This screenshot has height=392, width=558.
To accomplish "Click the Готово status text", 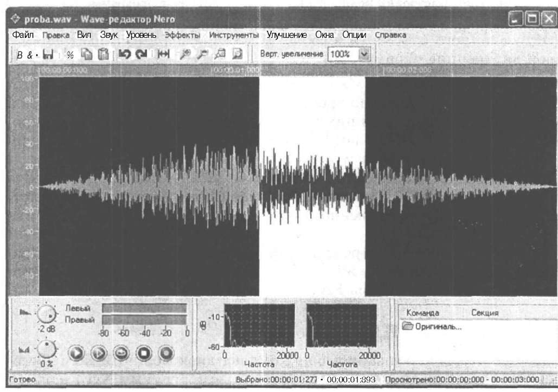I will pyautogui.click(x=22, y=380).
